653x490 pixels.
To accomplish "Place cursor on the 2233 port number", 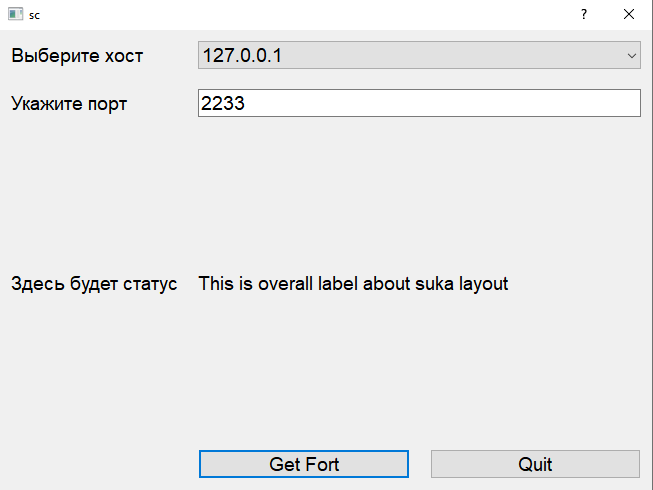I will point(223,103).
